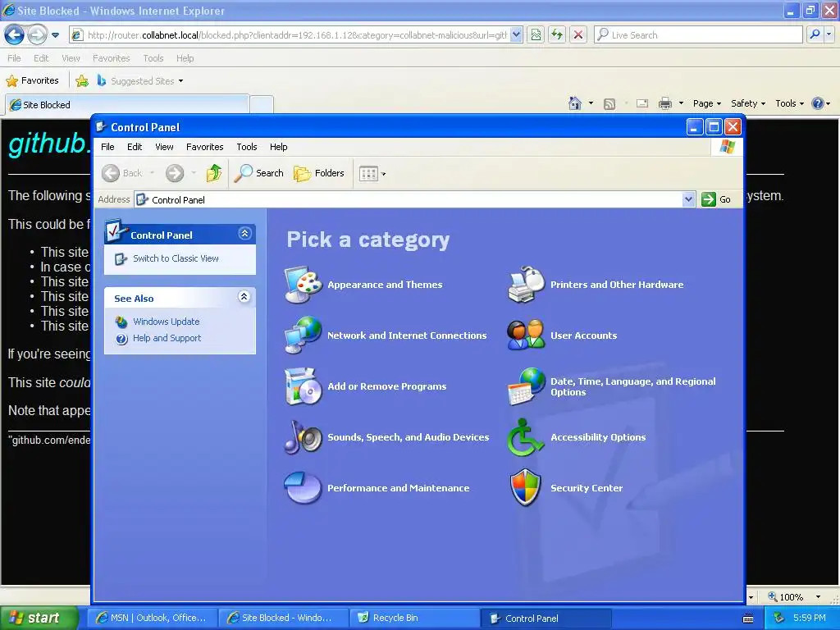Open Add or Remove Programs icon
The image size is (840, 630).
pos(304,386)
